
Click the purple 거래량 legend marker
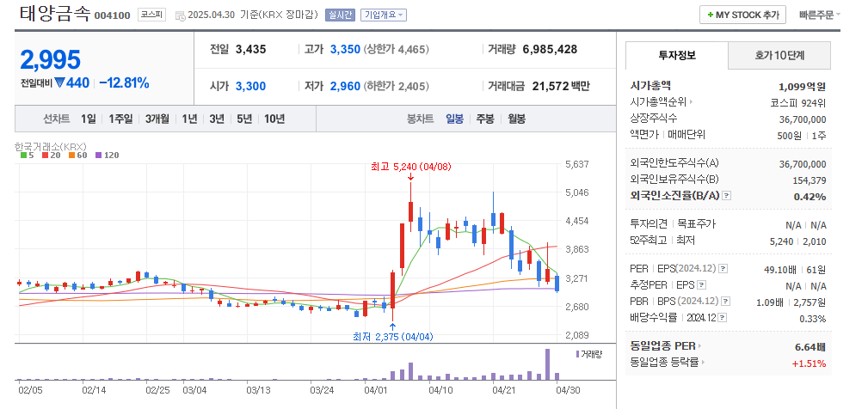577,354
